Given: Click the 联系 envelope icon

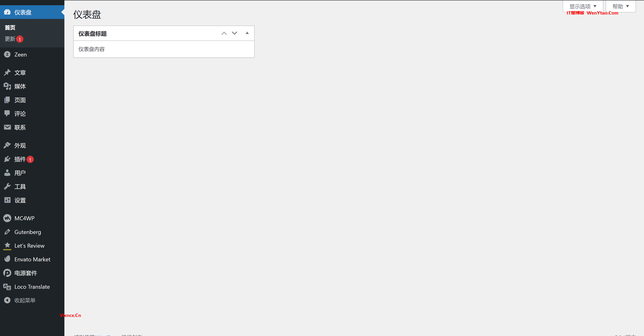Looking at the screenshot, I should (x=7, y=127).
